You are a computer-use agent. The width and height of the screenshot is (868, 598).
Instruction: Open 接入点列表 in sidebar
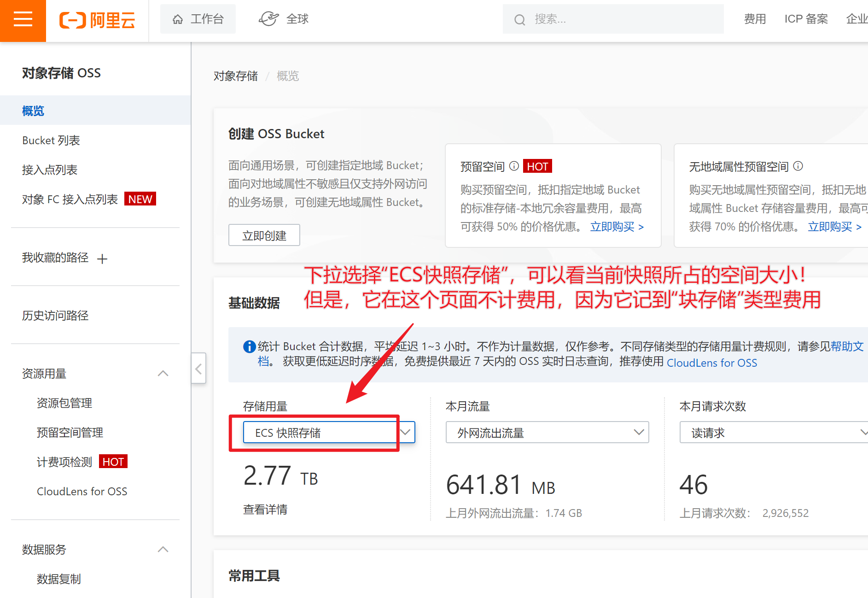pos(50,170)
